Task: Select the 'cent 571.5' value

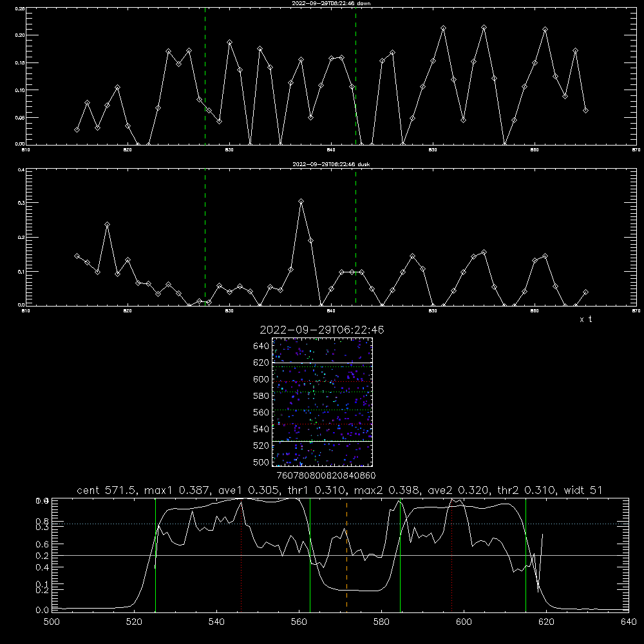Action: [x=106, y=490]
